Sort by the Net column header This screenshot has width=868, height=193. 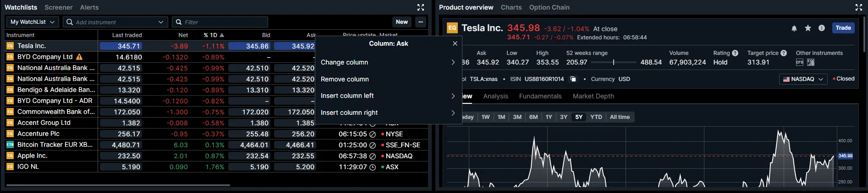click(183, 35)
